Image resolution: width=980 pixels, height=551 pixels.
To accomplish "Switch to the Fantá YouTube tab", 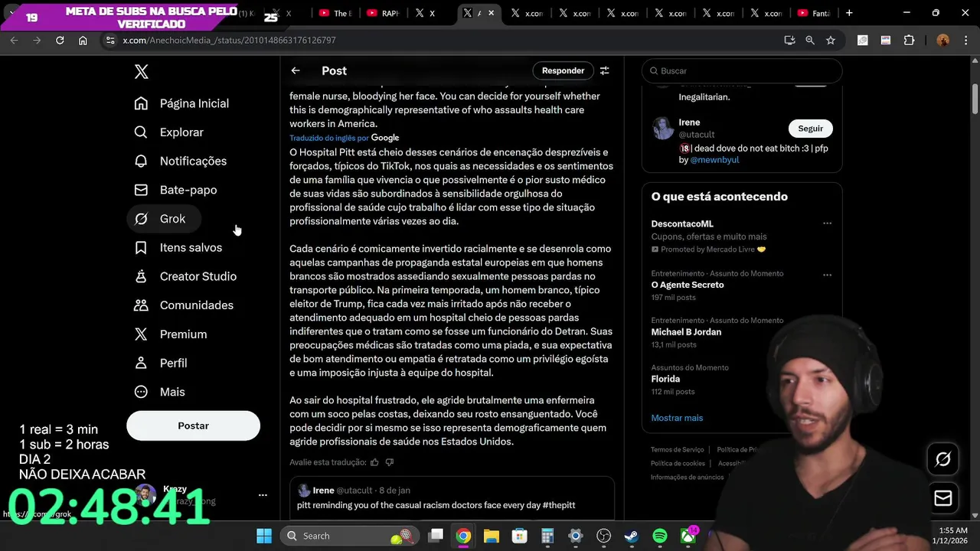I will pos(814,13).
